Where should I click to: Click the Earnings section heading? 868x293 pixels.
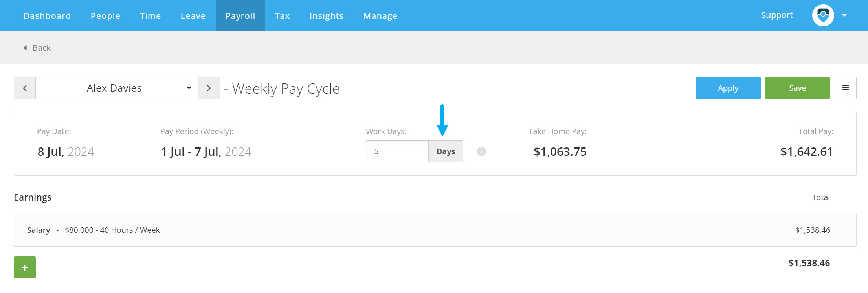[33, 197]
